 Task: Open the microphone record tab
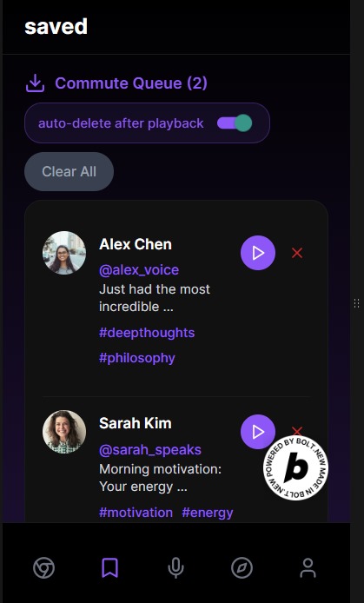tap(176, 568)
